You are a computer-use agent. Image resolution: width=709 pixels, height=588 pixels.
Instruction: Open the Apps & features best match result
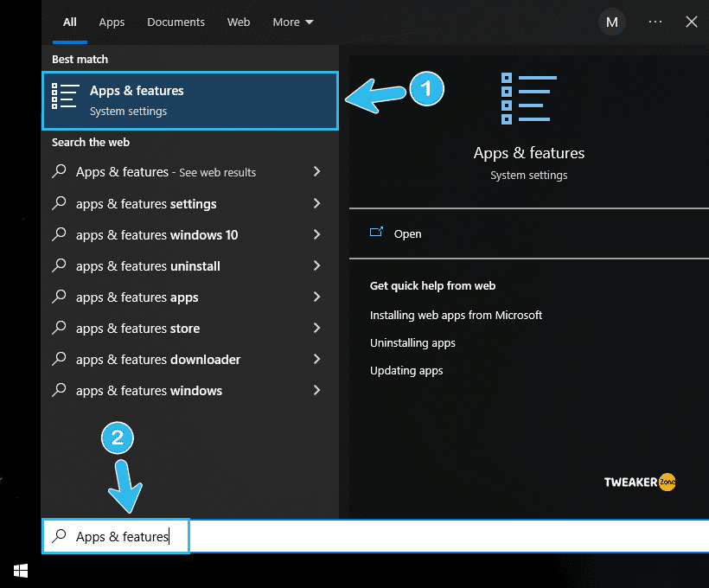[190, 100]
